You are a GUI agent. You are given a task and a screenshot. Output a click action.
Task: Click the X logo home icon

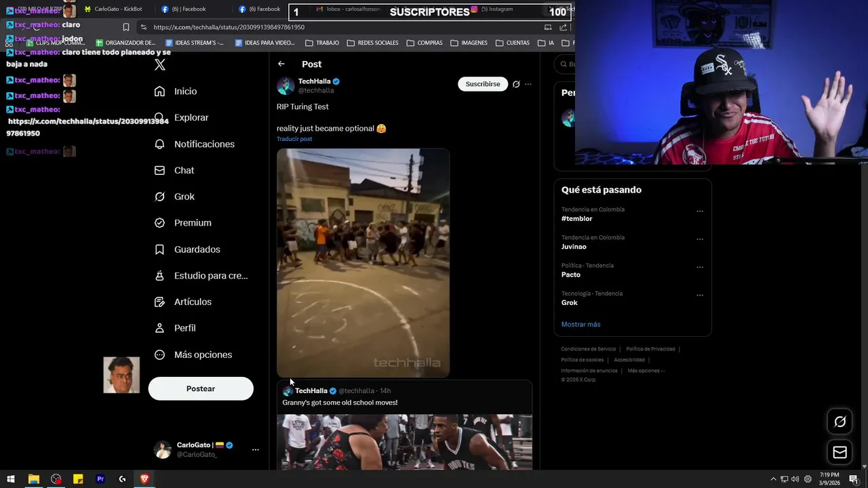point(160,65)
